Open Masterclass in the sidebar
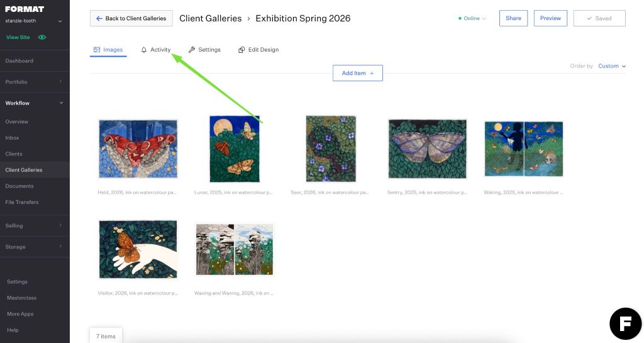This screenshot has height=343, width=644. [x=22, y=298]
